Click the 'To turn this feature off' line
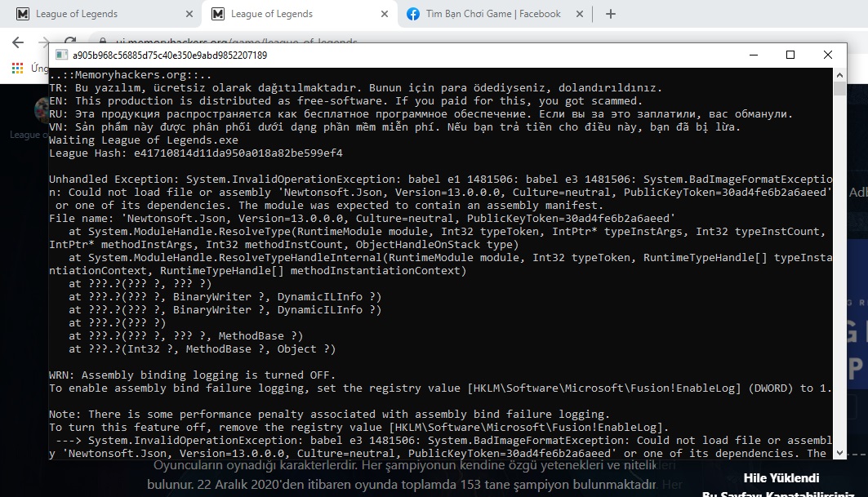The height and width of the screenshot is (497, 868). (359, 428)
